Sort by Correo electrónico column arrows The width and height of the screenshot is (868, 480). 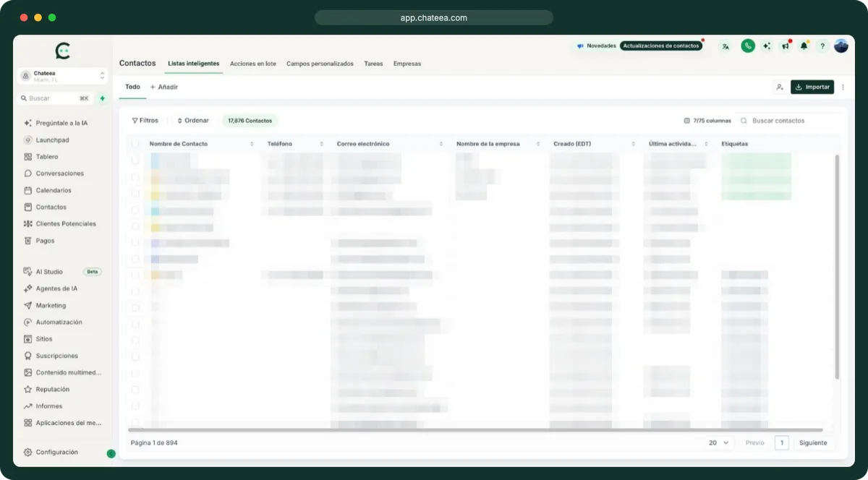tap(441, 144)
